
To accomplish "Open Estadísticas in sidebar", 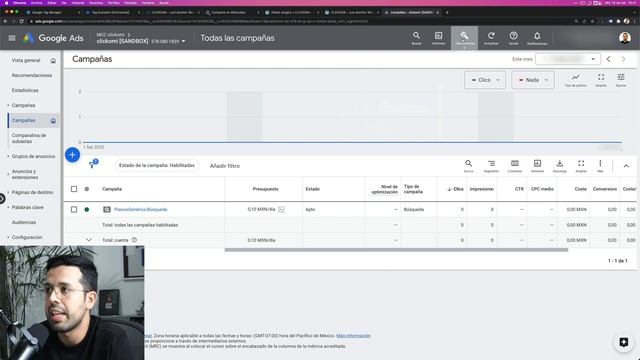I will click(25, 90).
